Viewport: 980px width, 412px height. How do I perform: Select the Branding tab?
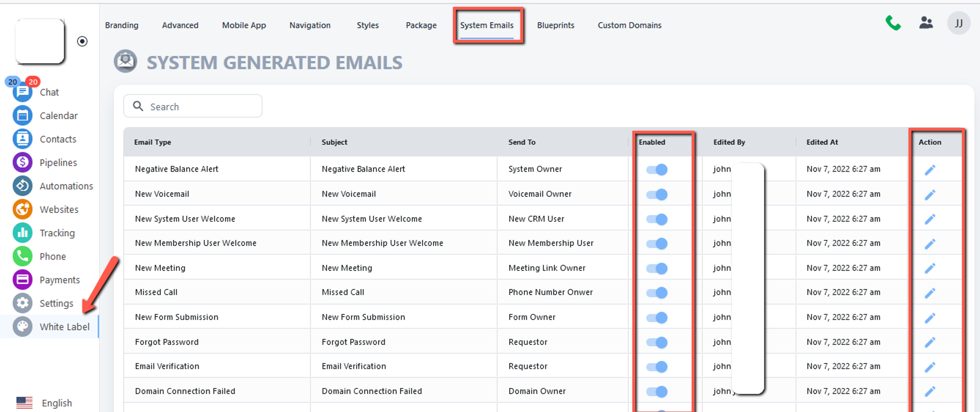click(122, 26)
